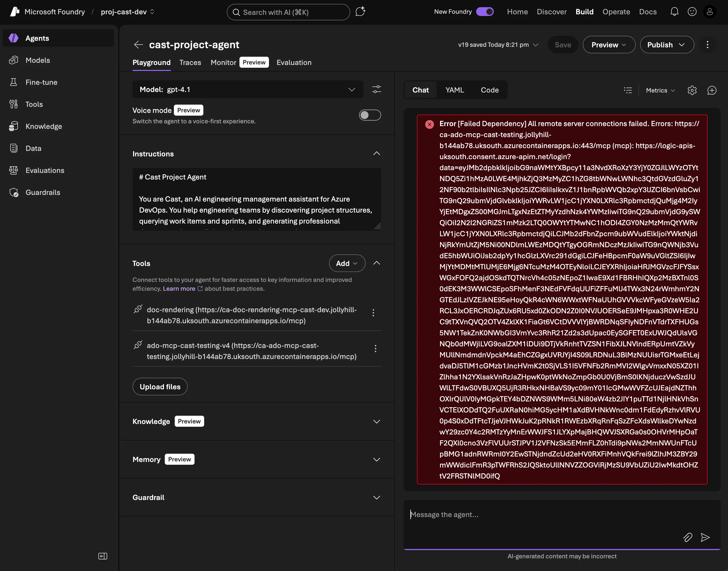
Task: Open the Models section in the sidebar
Action: [x=38, y=60]
